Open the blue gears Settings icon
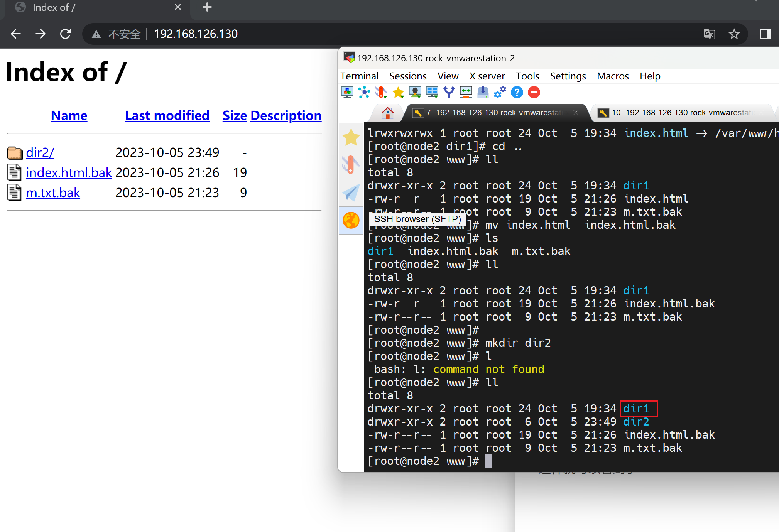The height and width of the screenshot is (532, 779). pyautogui.click(x=500, y=92)
